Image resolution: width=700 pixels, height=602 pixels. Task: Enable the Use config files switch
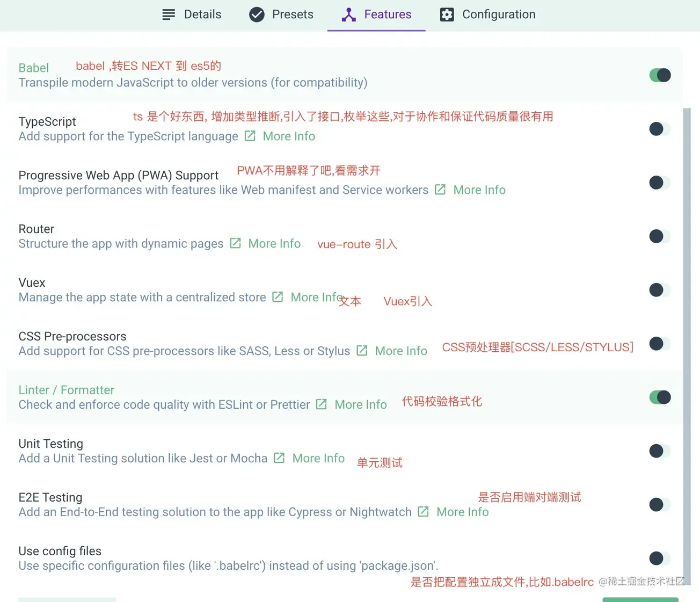660,559
